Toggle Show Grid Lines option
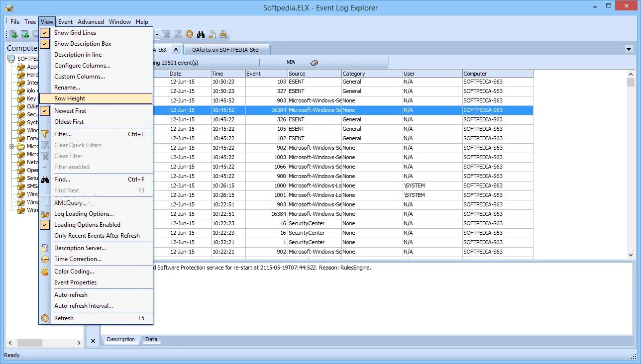 point(96,33)
